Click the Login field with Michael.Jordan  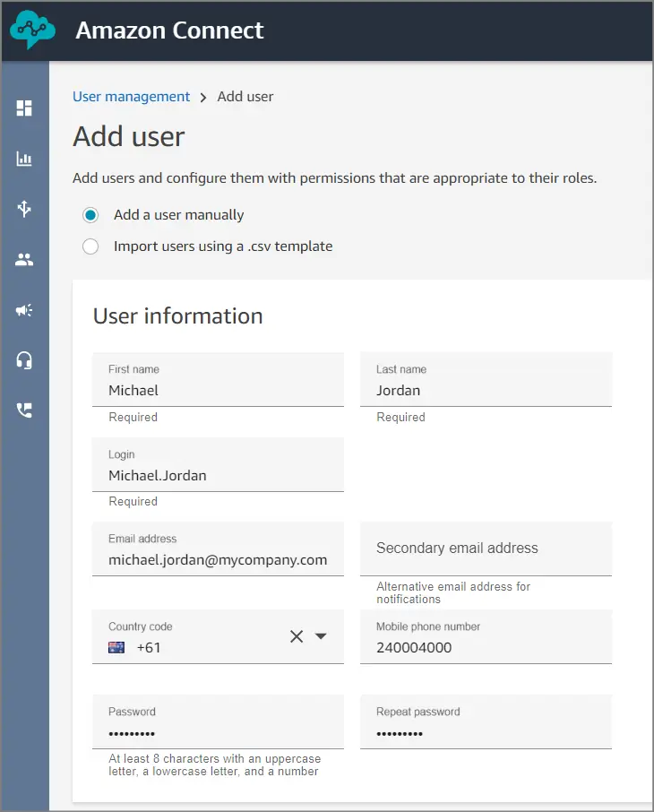point(218,475)
